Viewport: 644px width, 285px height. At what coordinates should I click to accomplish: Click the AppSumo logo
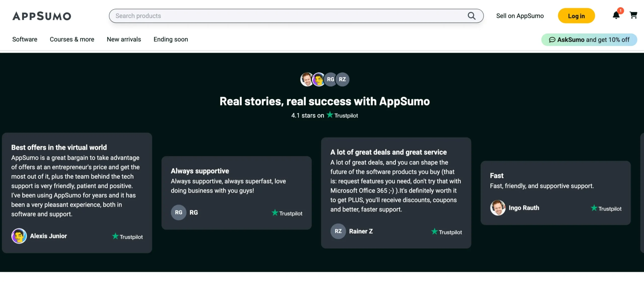pyautogui.click(x=41, y=16)
